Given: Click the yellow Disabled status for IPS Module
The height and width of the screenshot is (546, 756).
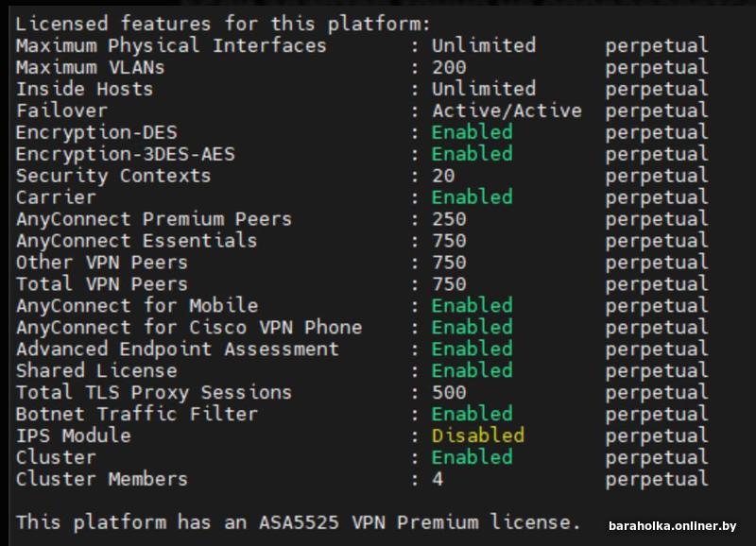Looking at the screenshot, I should click(x=477, y=436).
